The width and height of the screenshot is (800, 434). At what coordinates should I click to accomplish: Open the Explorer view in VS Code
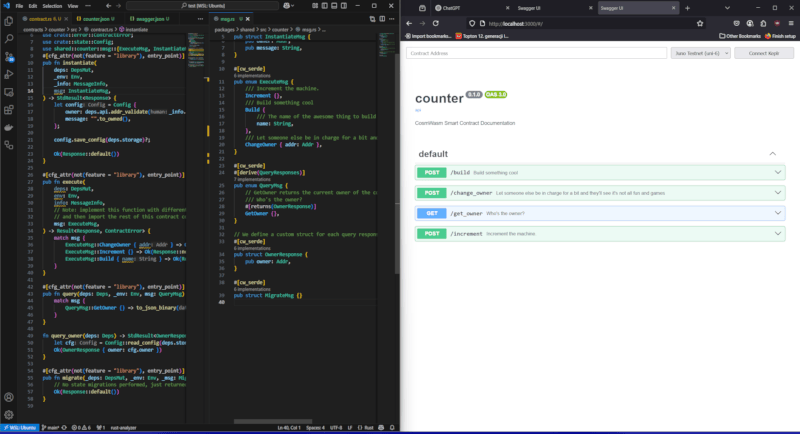tap(9, 21)
